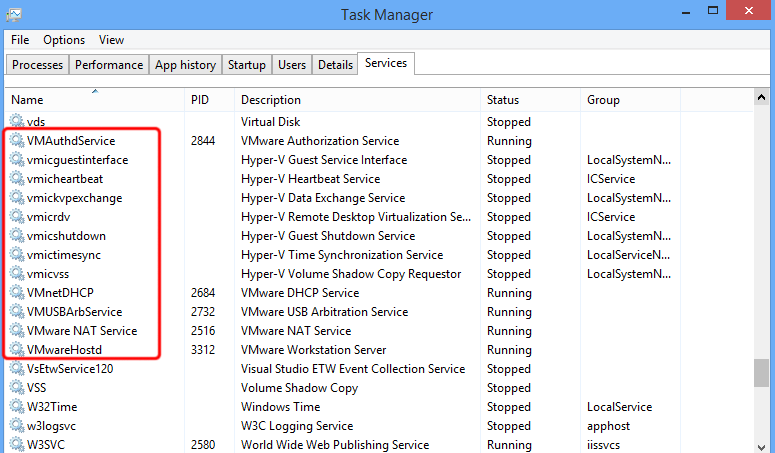Open the View menu

pos(111,40)
